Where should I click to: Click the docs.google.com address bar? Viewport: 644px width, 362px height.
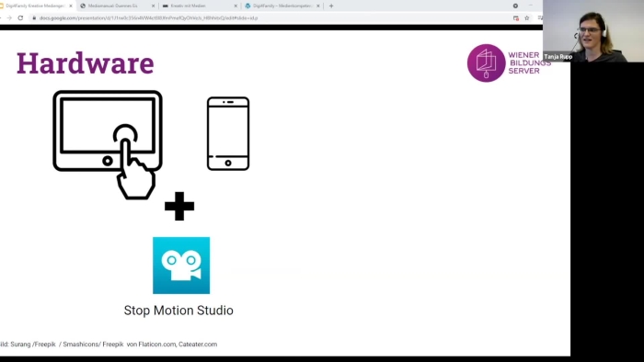271,18
